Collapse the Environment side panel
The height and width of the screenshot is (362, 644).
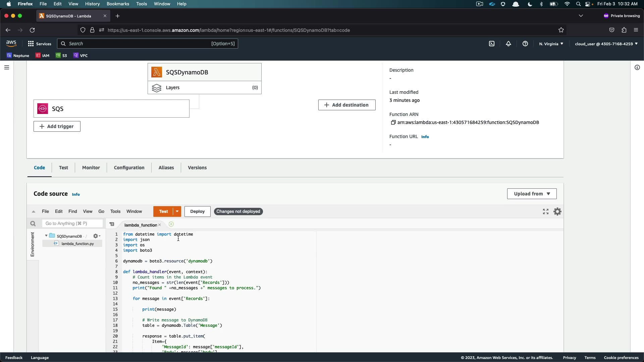coord(33,244)
